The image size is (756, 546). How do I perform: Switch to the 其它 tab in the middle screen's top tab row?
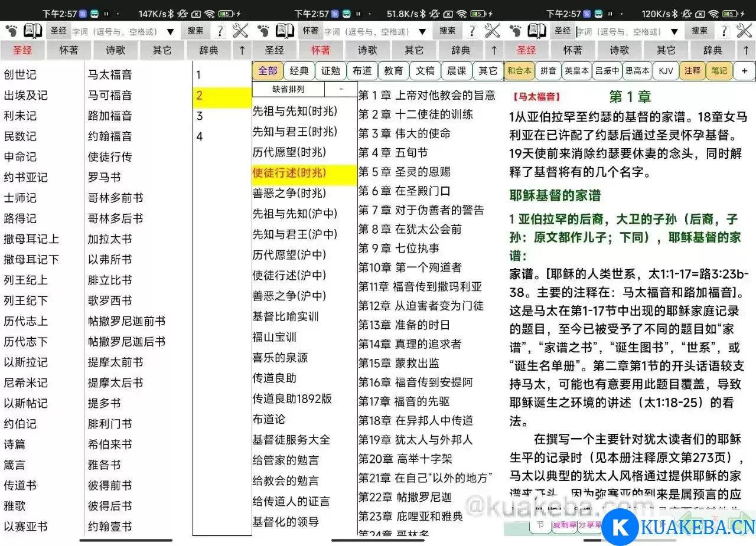point(414,51)
